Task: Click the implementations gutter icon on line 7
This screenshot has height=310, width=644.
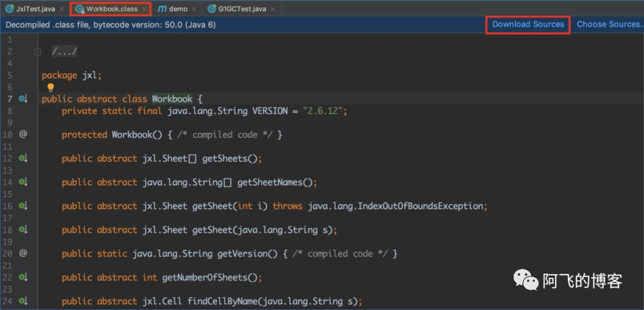Action: point(23,99)
